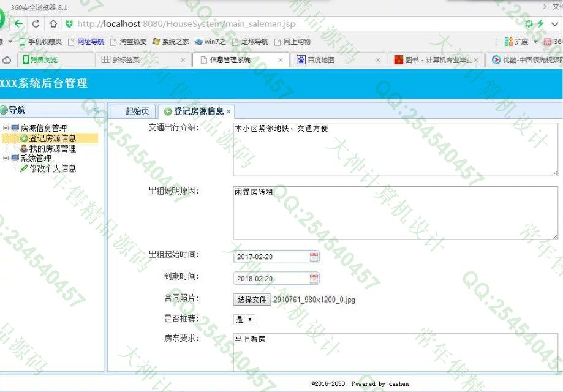The image size is (563, 392).
Task: Close the 百度地图 browser tab
Action: click(378, 60)
